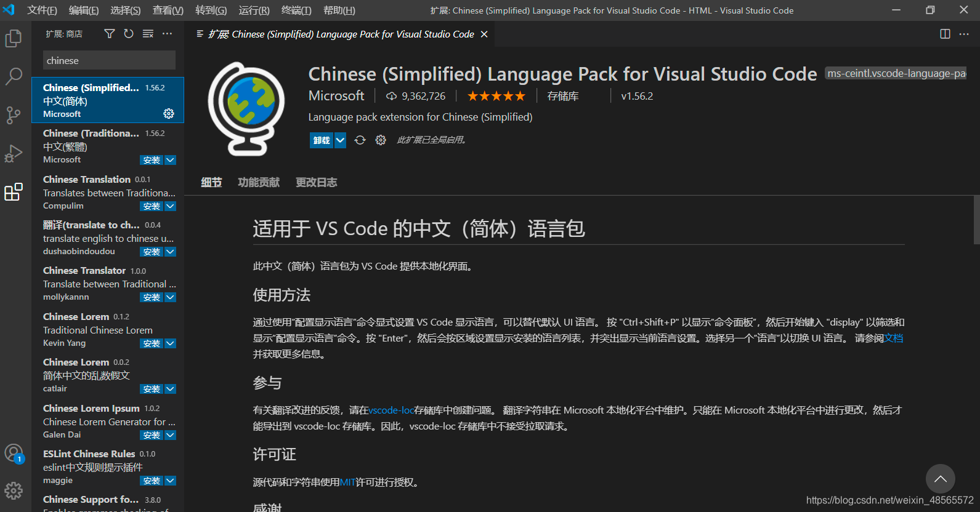This screenshot has height=512, width=980.
Task: Click the five-star rating
Action: point(496,96)
